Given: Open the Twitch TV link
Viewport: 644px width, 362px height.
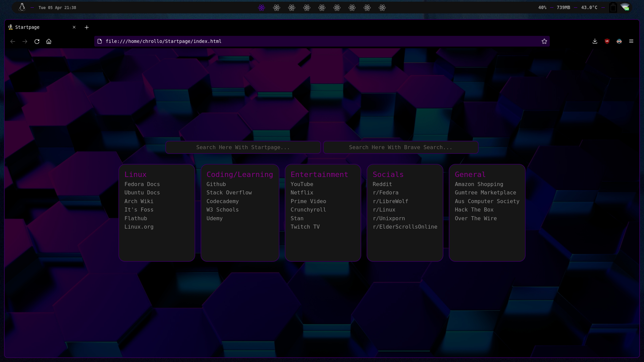Looking at the screenshot, I should 305,227.
